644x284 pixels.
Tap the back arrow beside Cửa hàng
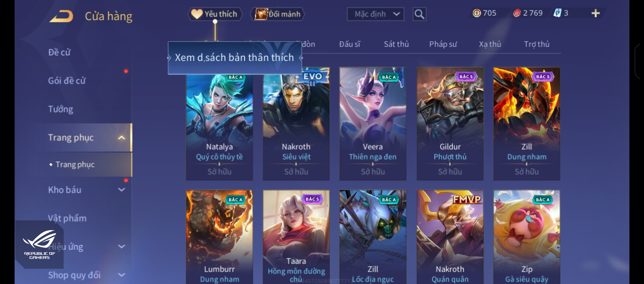tap(61, 16)
